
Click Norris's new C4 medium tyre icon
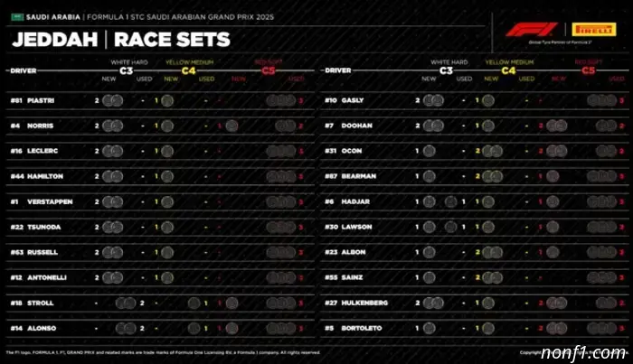click(x=166, y=126)
